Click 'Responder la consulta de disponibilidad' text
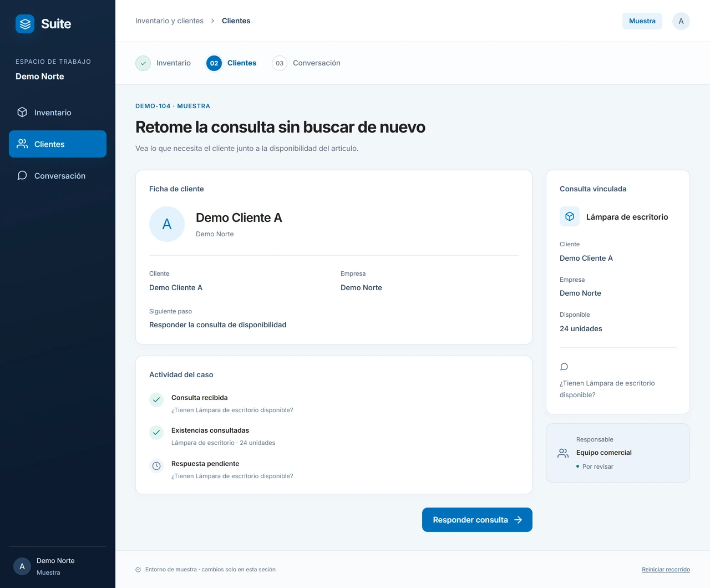The height and width of the screenshot is (588, 710). 217,325
